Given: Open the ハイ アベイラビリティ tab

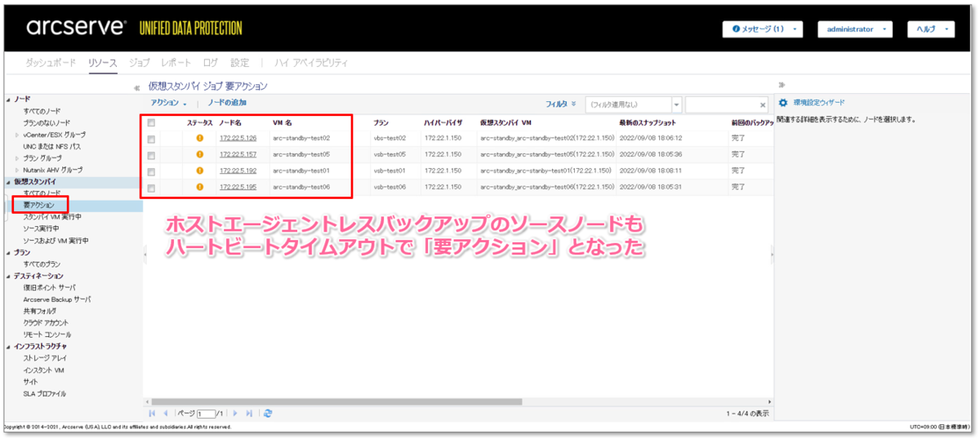Looking at the screenshot, I should click(x=311, y=63).
